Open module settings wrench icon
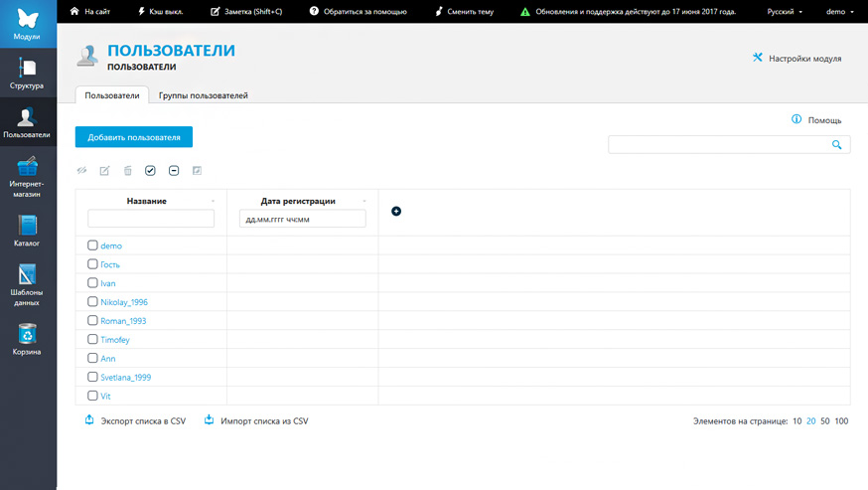868x490 pixels. tap(758, 57)
